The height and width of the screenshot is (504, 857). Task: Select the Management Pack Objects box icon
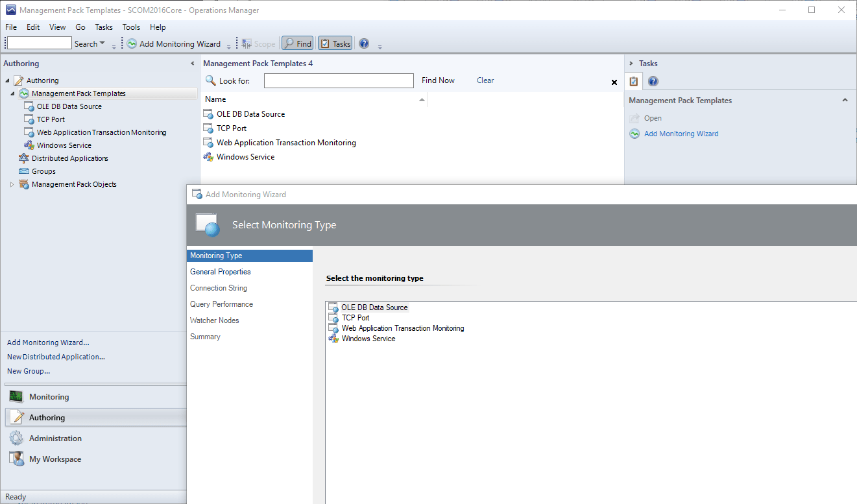tap(24, 184)
